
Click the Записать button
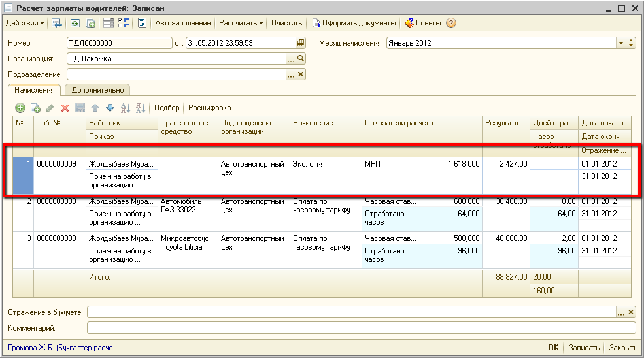pos(583,348)
